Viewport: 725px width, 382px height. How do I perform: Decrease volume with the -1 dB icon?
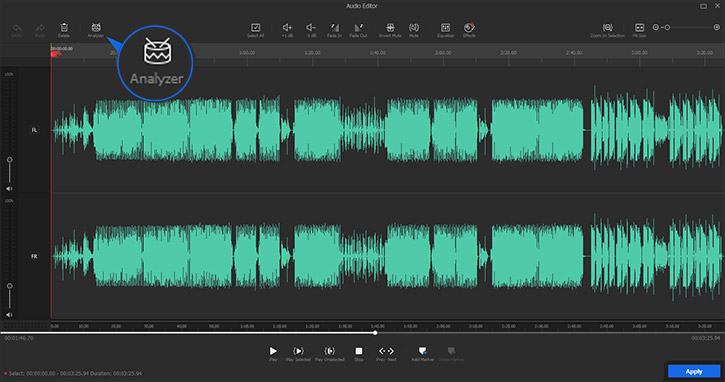coord(311,28)
